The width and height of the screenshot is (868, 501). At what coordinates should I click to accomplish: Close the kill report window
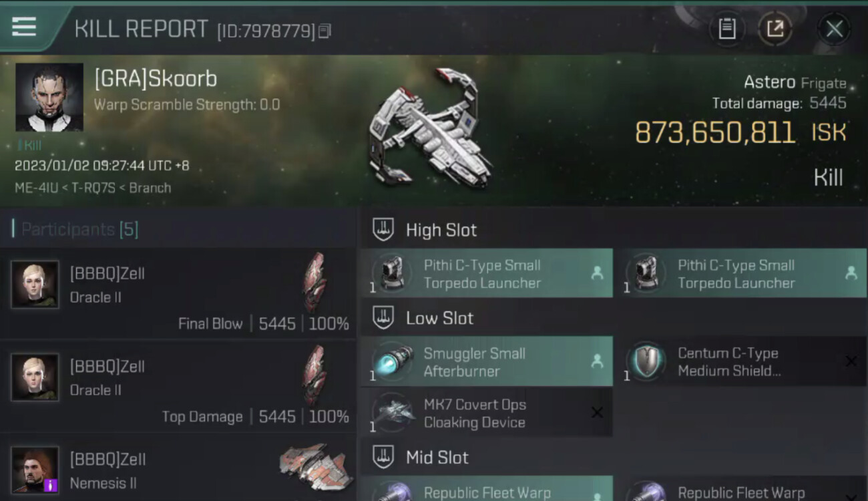[834, 29]
